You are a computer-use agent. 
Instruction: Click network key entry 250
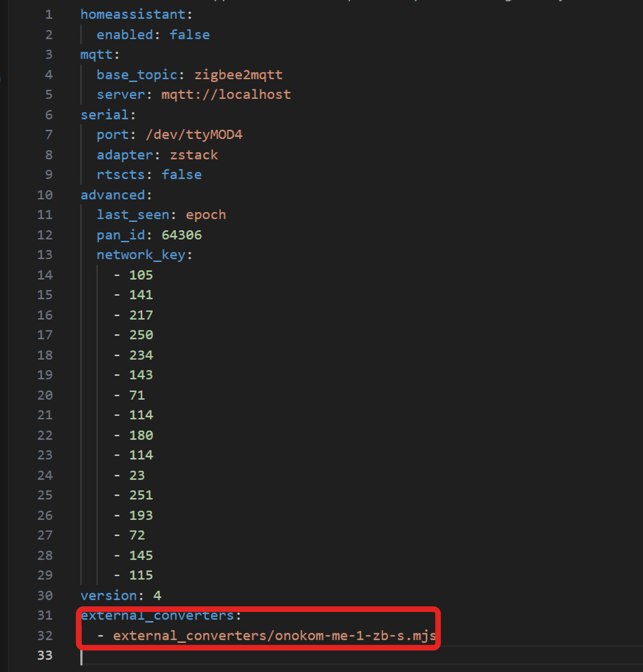pyautogui.click(x=141, y=335)
